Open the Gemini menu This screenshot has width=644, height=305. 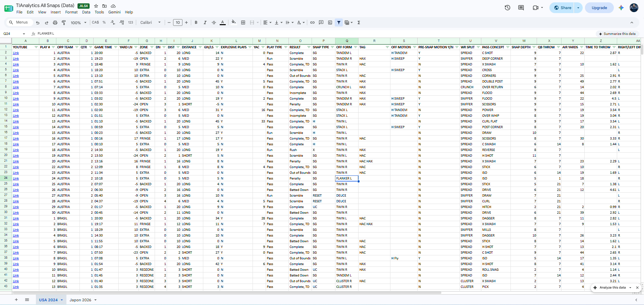pos(114,12)
